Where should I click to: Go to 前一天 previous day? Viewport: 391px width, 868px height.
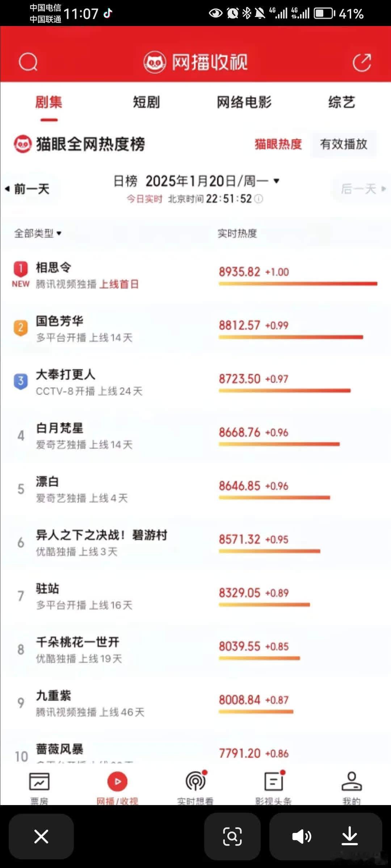click(x=28, y=189)
